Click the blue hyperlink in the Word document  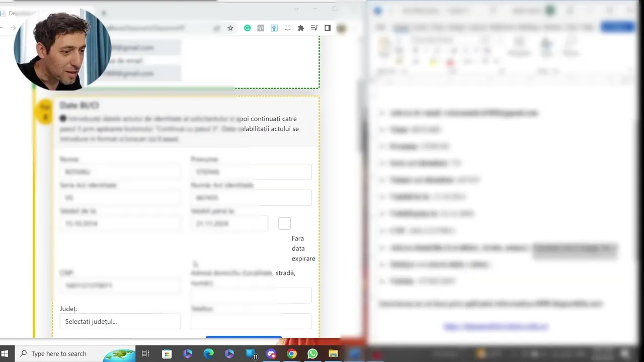coord(496,326)
